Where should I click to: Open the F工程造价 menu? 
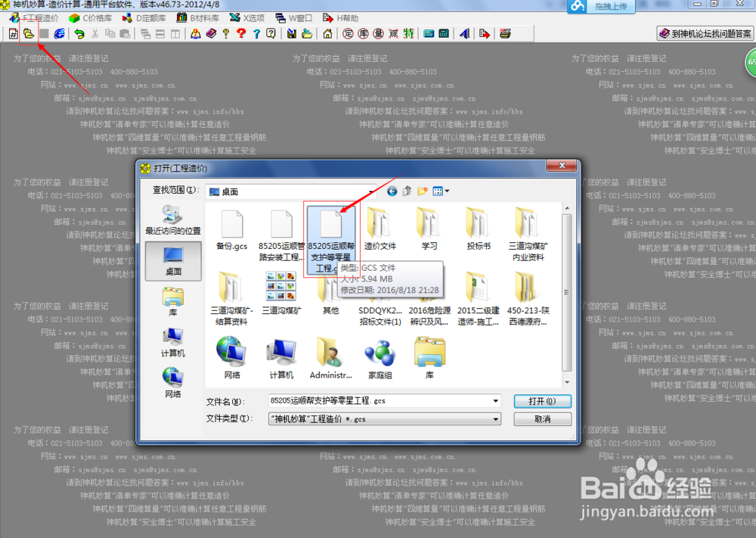click(34, 18)
